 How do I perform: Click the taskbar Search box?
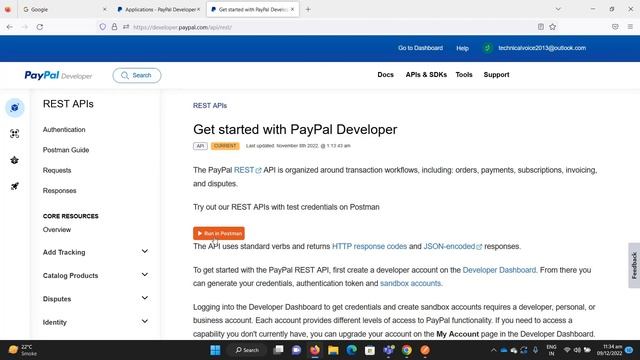click(x=248, y=350)
